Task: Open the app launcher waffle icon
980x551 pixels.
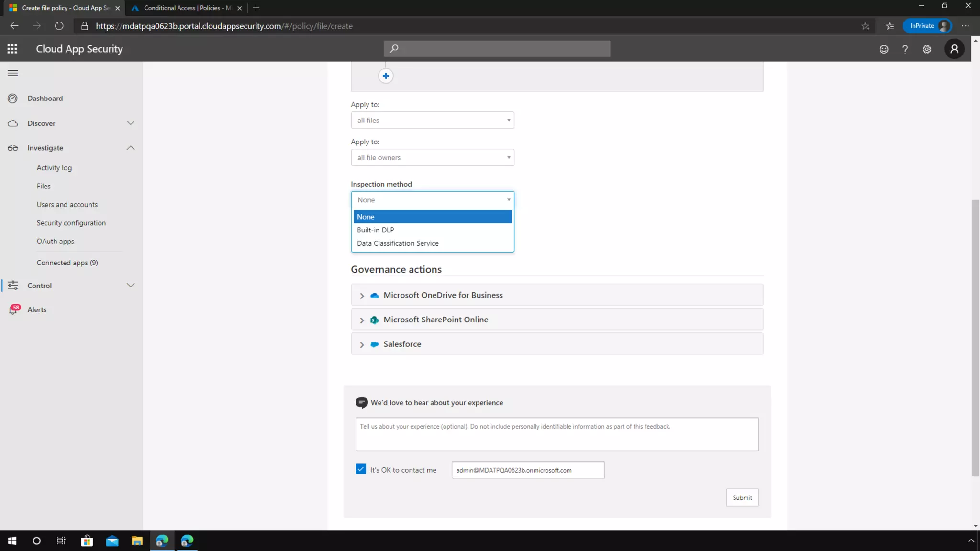Action: pyautogui.click(x=12, y=49)
